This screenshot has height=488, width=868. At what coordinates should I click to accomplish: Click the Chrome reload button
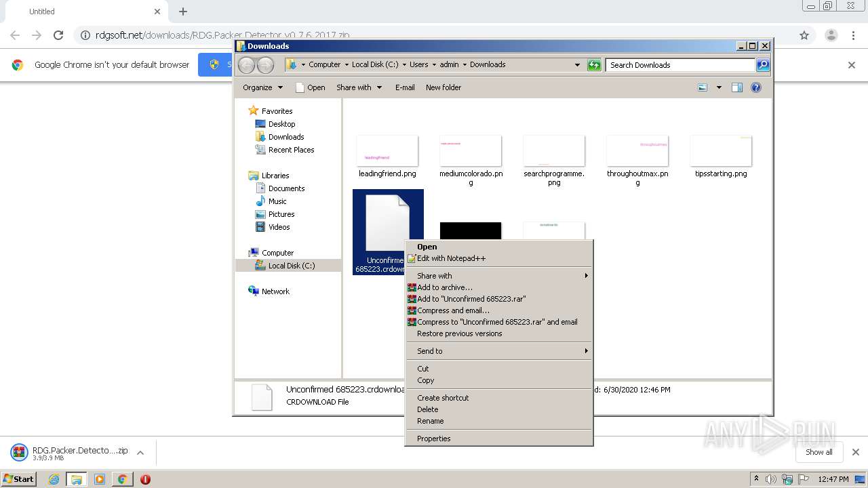point(58,35)
